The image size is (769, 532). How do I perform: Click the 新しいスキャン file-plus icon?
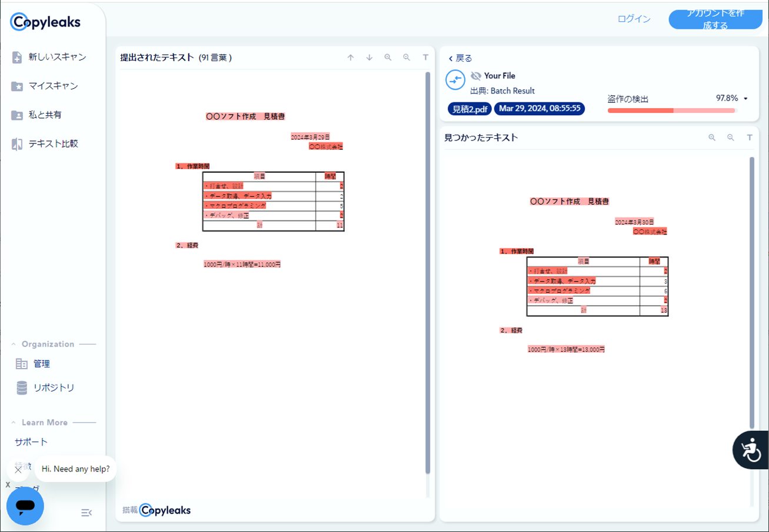click(17, 57)
